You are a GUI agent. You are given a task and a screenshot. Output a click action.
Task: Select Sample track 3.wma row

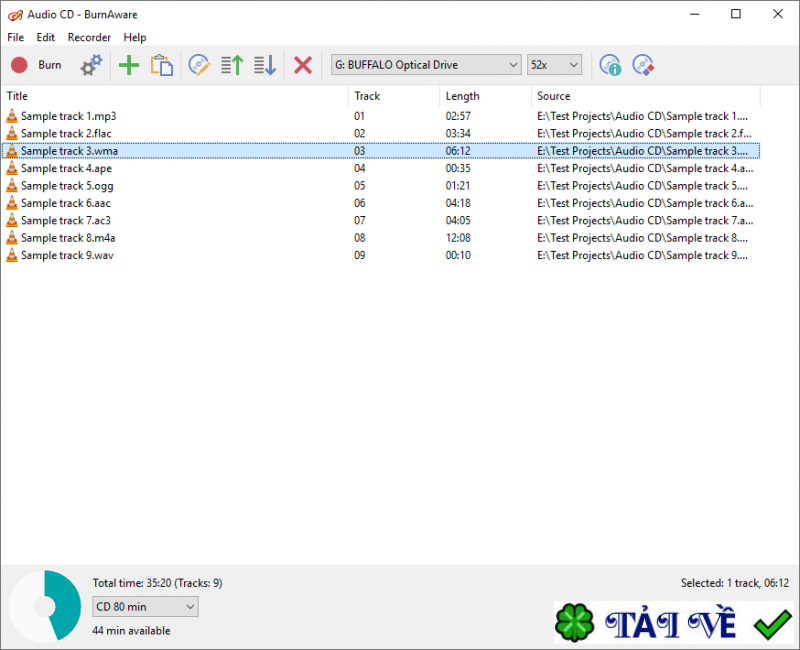(381, 151)
